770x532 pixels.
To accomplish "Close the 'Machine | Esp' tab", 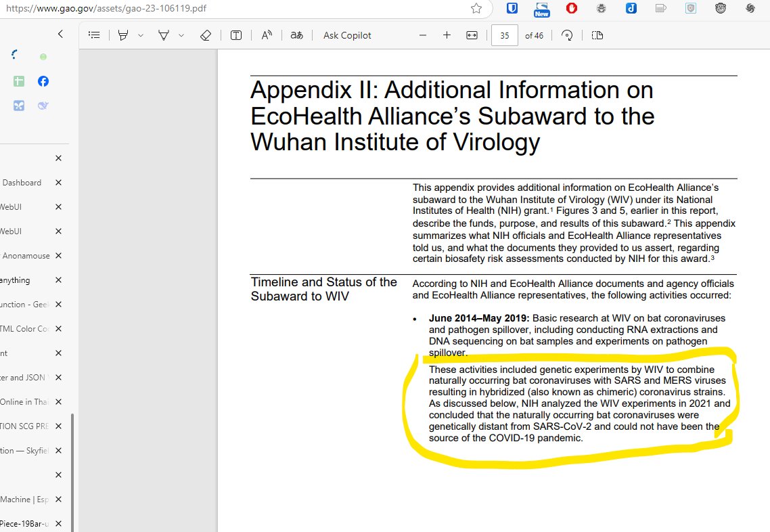I will (58, 500).
